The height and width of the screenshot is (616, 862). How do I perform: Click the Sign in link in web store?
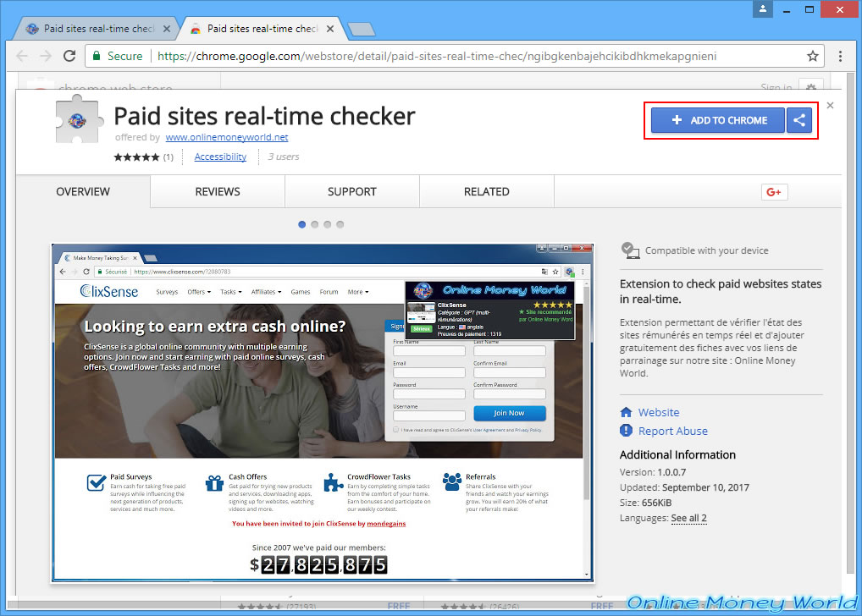[776, 87]
